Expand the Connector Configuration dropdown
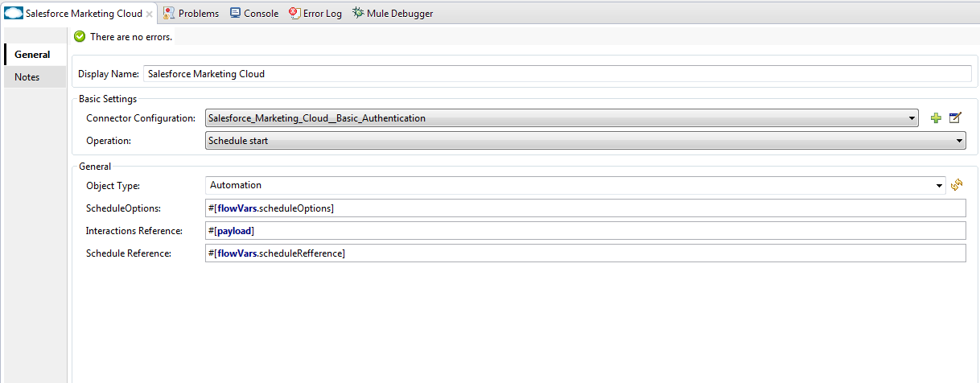 pos(912,118)
